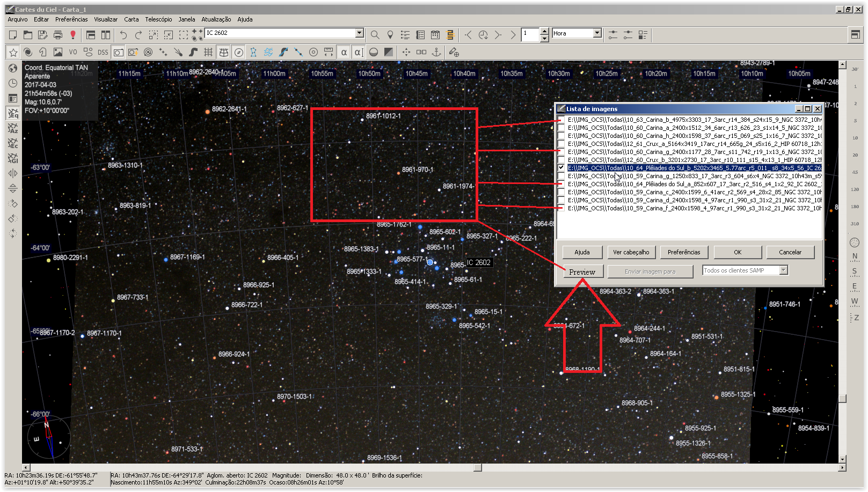Viewport: 868px width, 492px height.
Task: Check the 10_59_Carina_g image checkbox
Action: (x=561, y=176)
